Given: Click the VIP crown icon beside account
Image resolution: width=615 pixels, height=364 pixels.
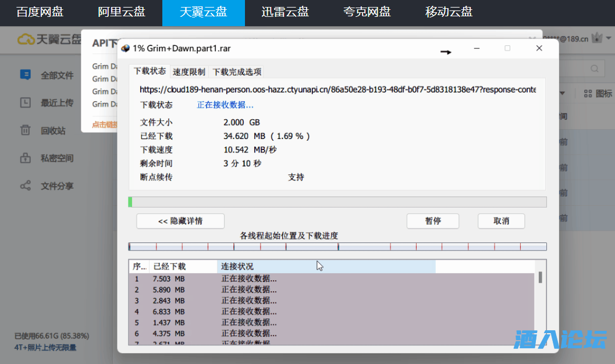Looking at the screenshot, I should click(597, 38).
